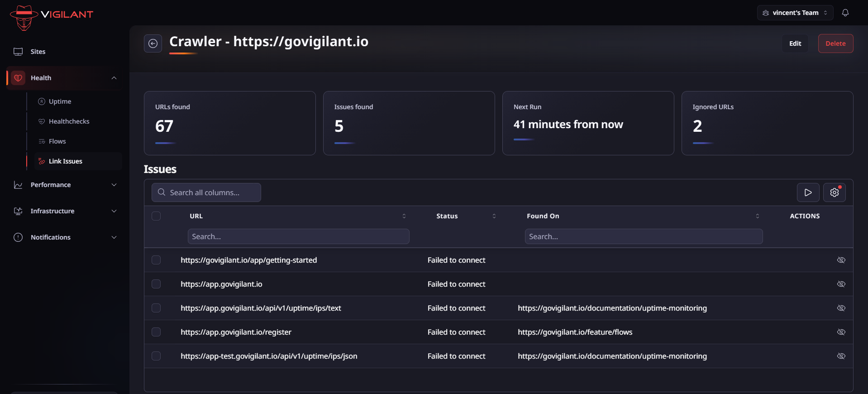Ignore the getting-started URL with eye icon
The image size is (868, 394).
click(841, 260)
